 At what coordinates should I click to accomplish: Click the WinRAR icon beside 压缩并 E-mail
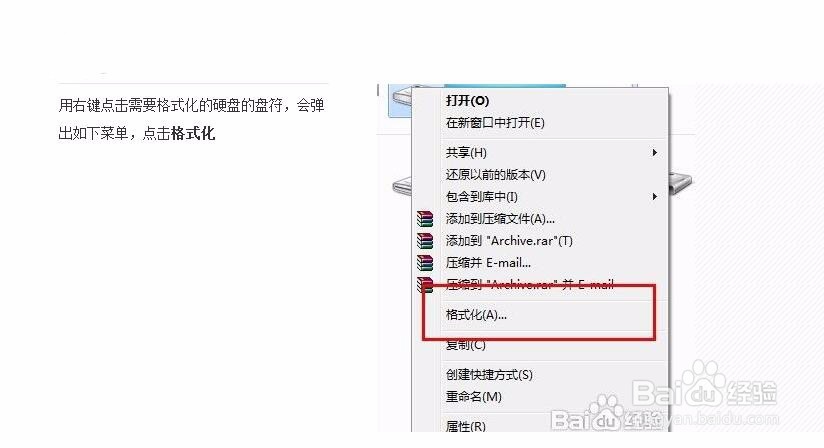[x=425, y=263]
